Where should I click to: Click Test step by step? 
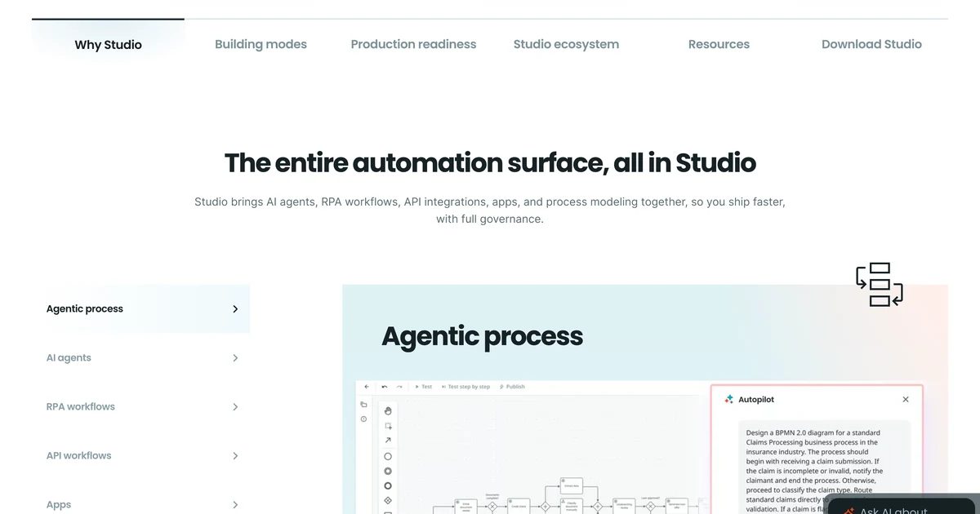click(x=465, y=387)
